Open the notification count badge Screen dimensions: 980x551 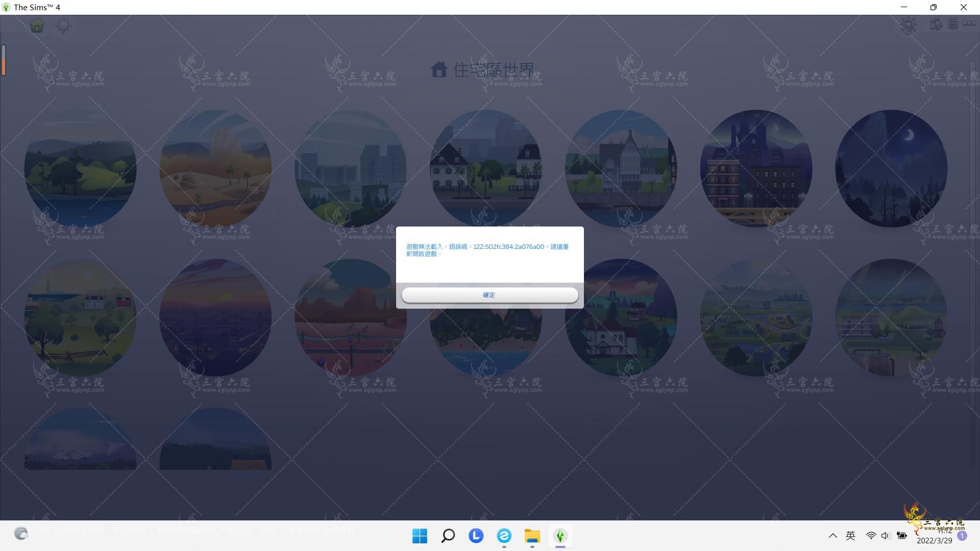pos(962,536)
